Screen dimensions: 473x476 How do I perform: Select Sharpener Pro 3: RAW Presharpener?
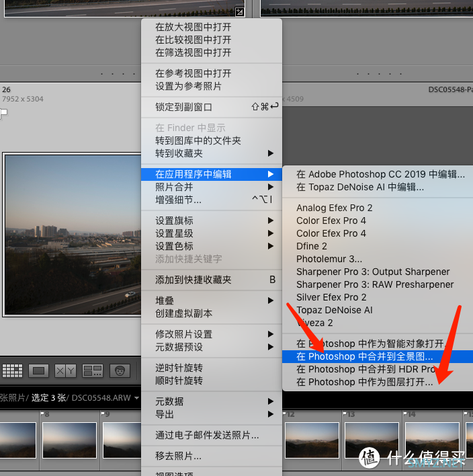pos(378,284)
